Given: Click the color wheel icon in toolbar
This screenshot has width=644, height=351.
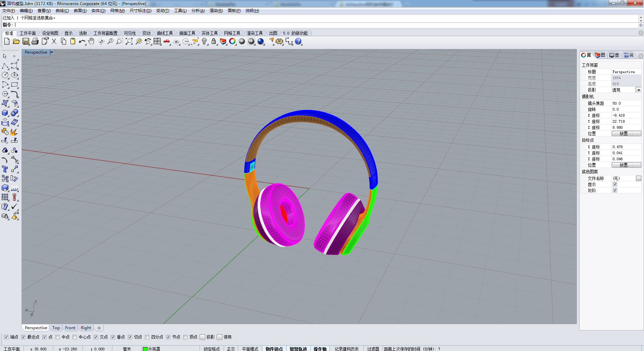Looking at the screenshot, I should pyautogui.click(x=232, y=41).
